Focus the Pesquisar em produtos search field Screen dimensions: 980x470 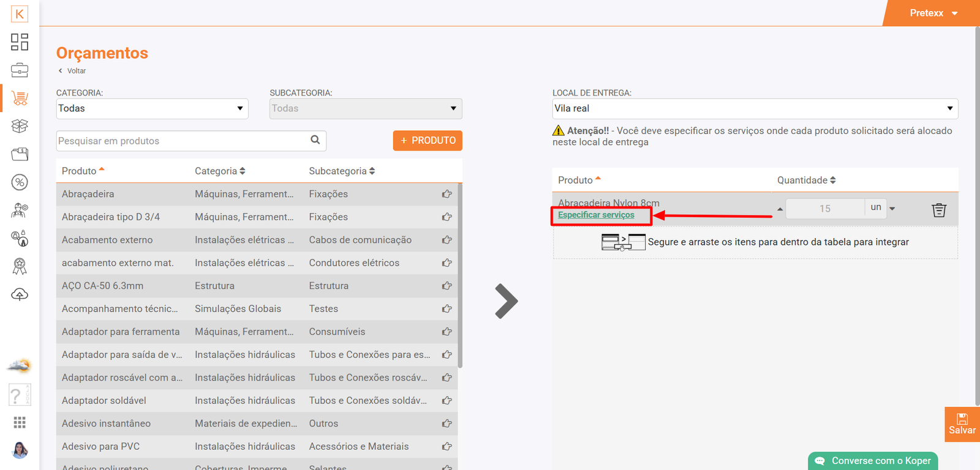click(x=181, y=141)
